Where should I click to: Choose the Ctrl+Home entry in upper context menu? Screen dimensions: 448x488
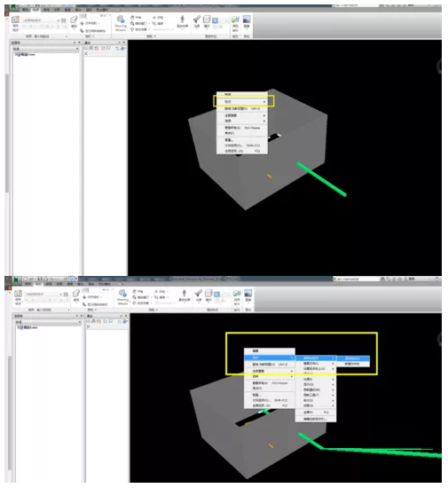[x=242, y=128]
